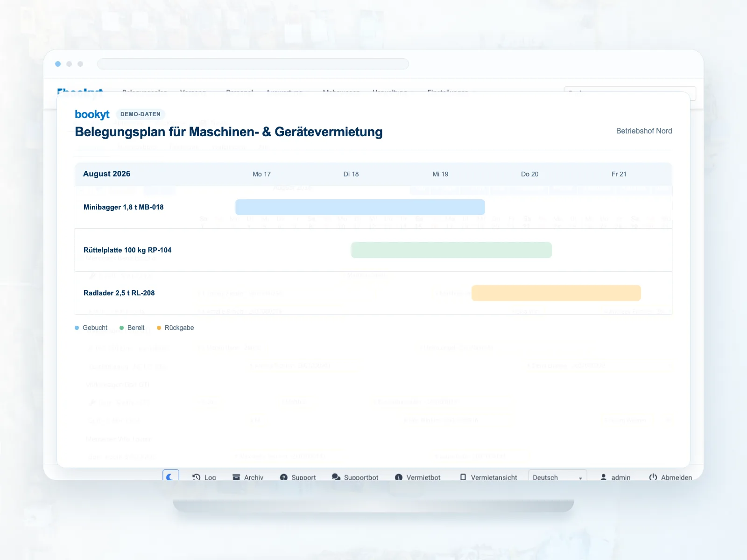Click the DEMO-DATEN badge

coord(141,114)
